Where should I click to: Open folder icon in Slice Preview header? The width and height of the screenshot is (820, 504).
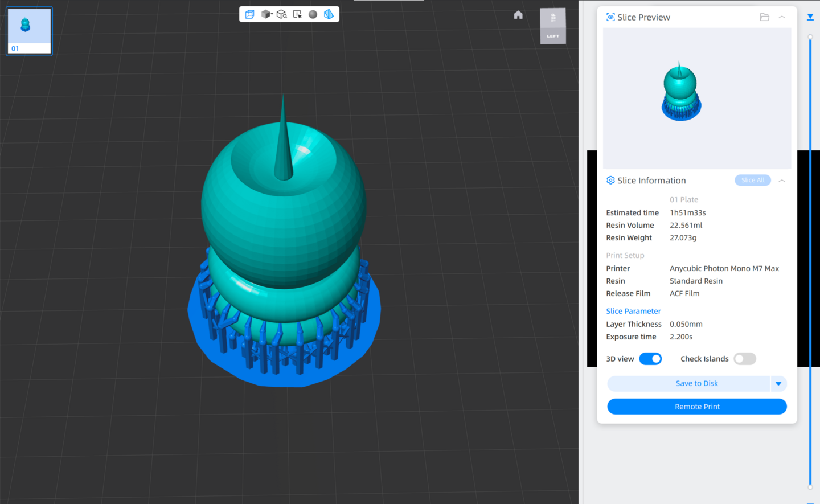coord(764,17)
